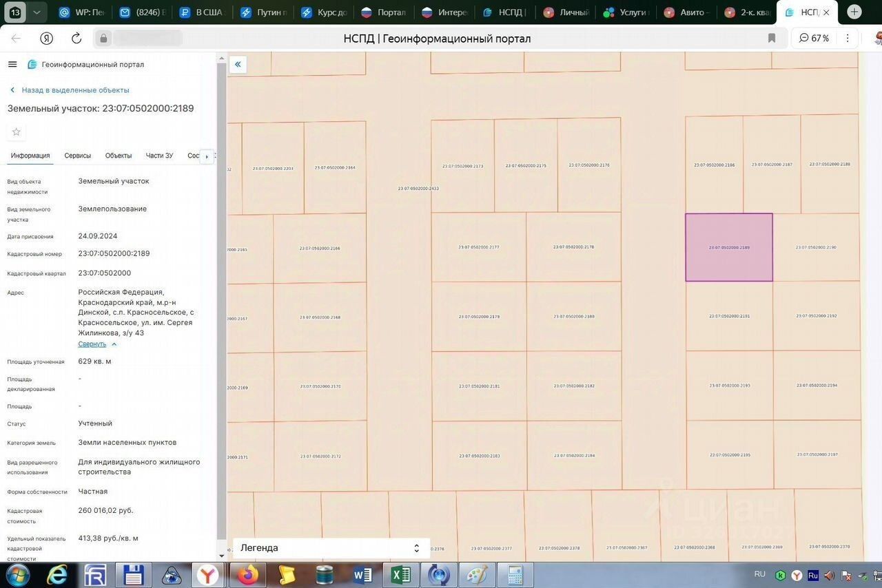Switch to the Авито browser tab

tap(686, 12)
